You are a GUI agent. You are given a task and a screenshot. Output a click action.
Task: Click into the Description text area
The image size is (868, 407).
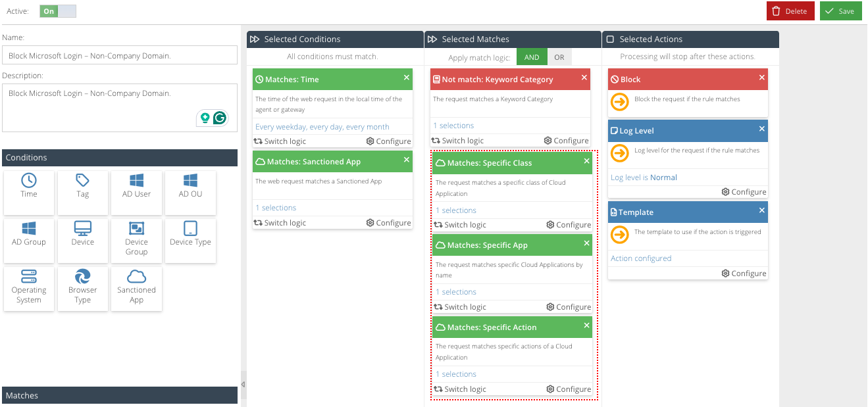point(120,107)
